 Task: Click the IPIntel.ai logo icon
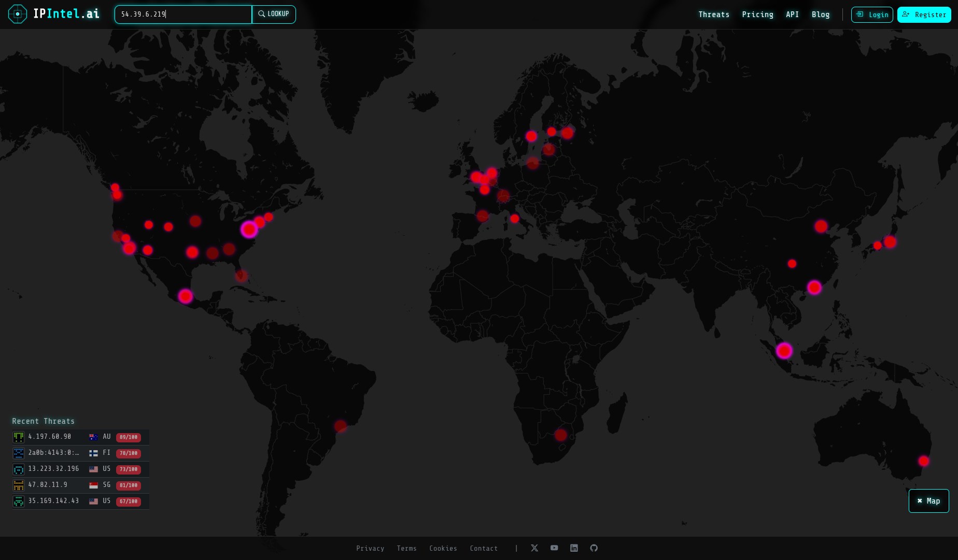point(18,14)
